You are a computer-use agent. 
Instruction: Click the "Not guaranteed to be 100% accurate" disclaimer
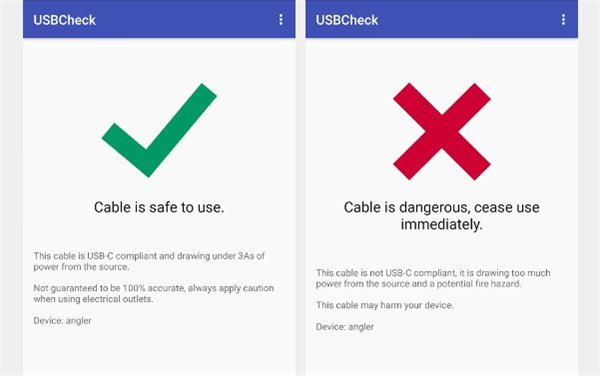coord(153,293)
